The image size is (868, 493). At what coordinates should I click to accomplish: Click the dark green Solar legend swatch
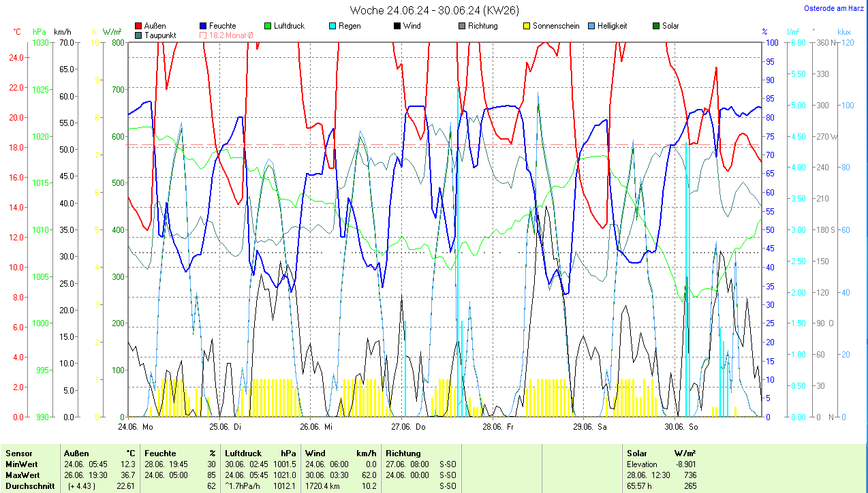coord(656,26)
